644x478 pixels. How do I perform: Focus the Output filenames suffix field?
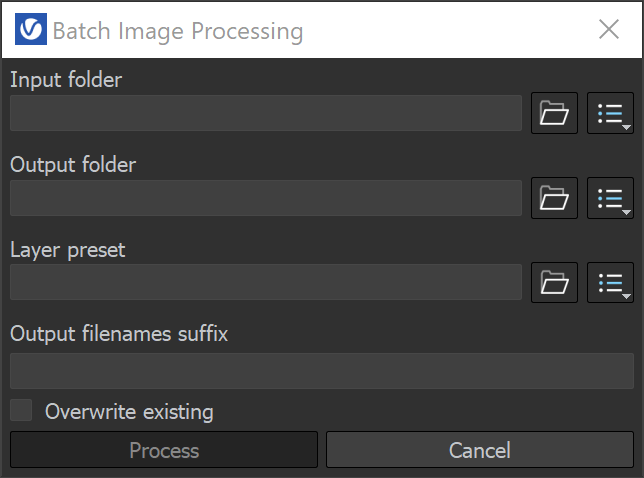click(x=322, y=371)
